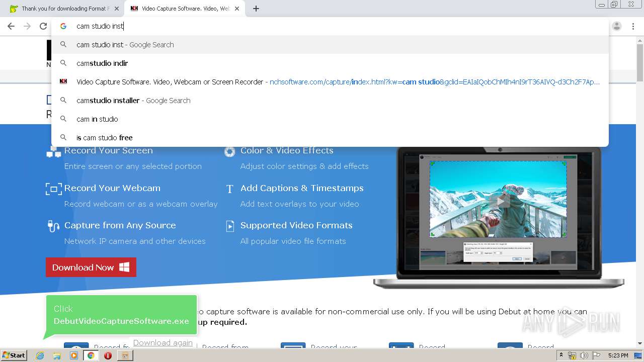
Task: Click the Add Captions & Timestamps T icon
Action: 229,189
